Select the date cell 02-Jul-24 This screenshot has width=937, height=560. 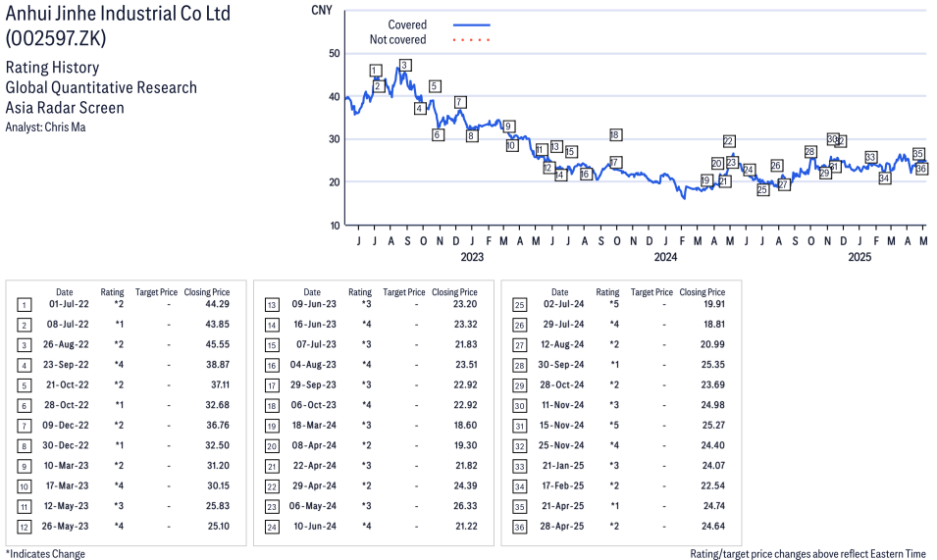(563, 304)
